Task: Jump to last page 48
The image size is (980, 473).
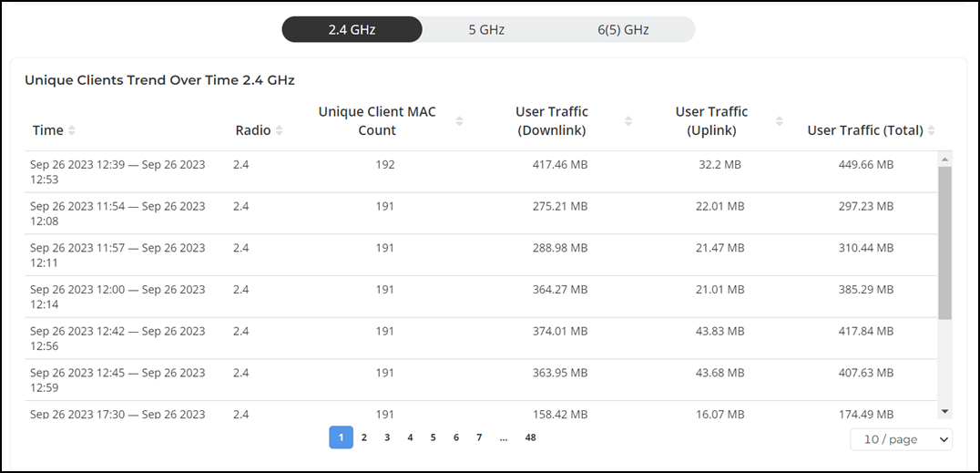Action: click(x=531, y=437)
